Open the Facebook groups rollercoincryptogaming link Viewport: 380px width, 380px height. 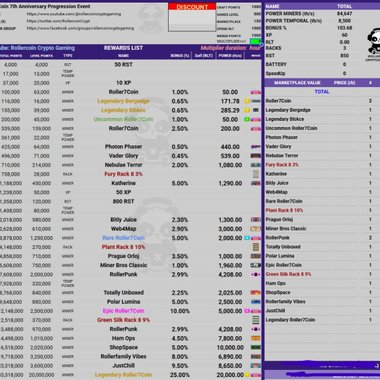coord(80,28)
